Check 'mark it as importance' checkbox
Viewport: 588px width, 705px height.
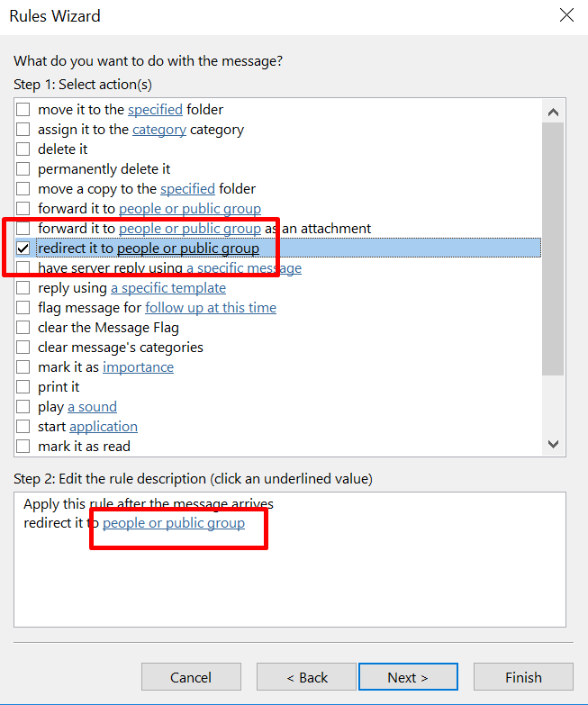coord(23,366)
